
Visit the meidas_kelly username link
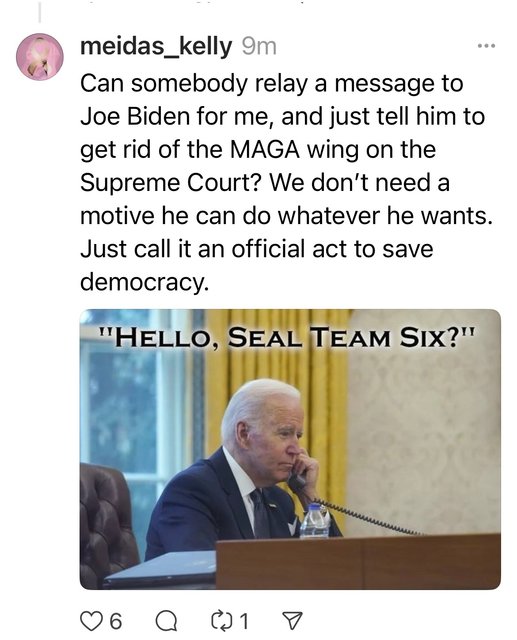(x=156, y=47)
